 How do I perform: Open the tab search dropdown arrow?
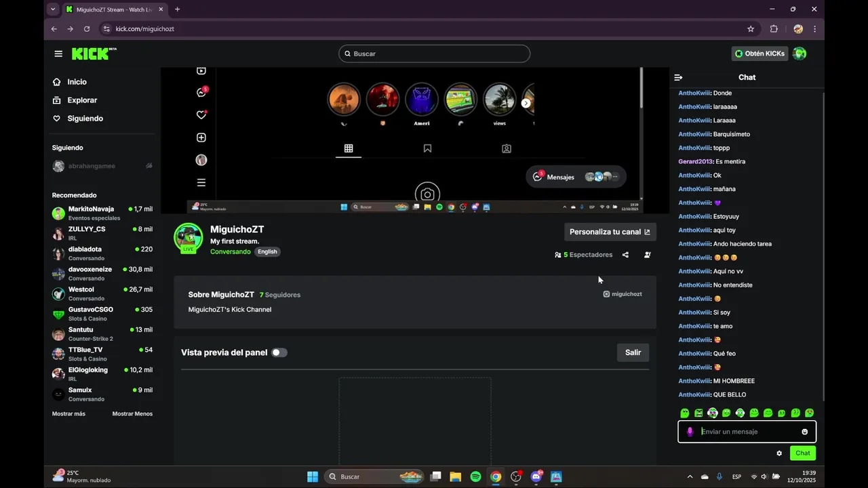point(53,9)
